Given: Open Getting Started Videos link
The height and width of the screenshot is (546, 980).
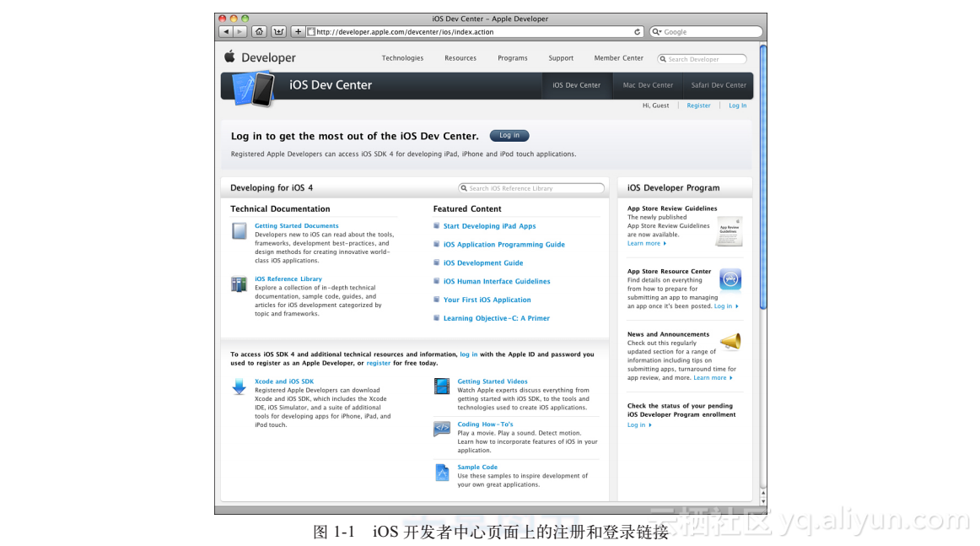Looking at the screenshot, I should (493, 381).
